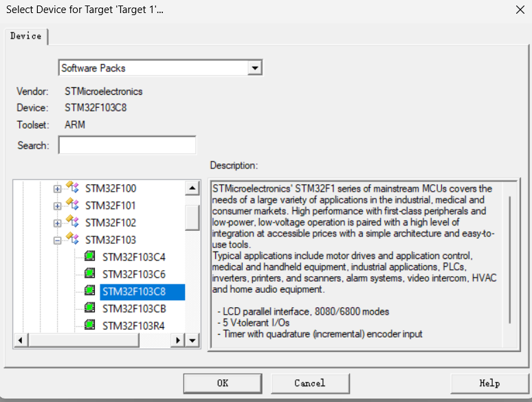Expand the STM32F102 tree node

point(57,223)
